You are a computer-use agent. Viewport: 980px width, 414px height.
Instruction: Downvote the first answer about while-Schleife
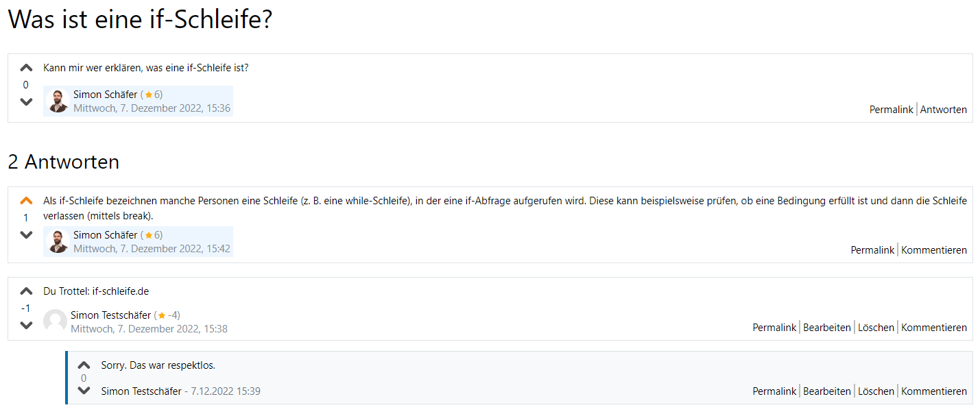click(26, 234)
